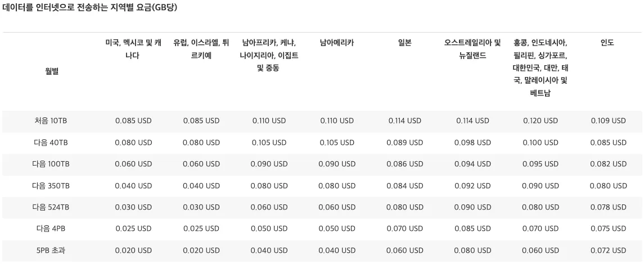Screen dimensions: 644x264
Task: Select the 다음 4PB row label
Action: pos(51,229)
